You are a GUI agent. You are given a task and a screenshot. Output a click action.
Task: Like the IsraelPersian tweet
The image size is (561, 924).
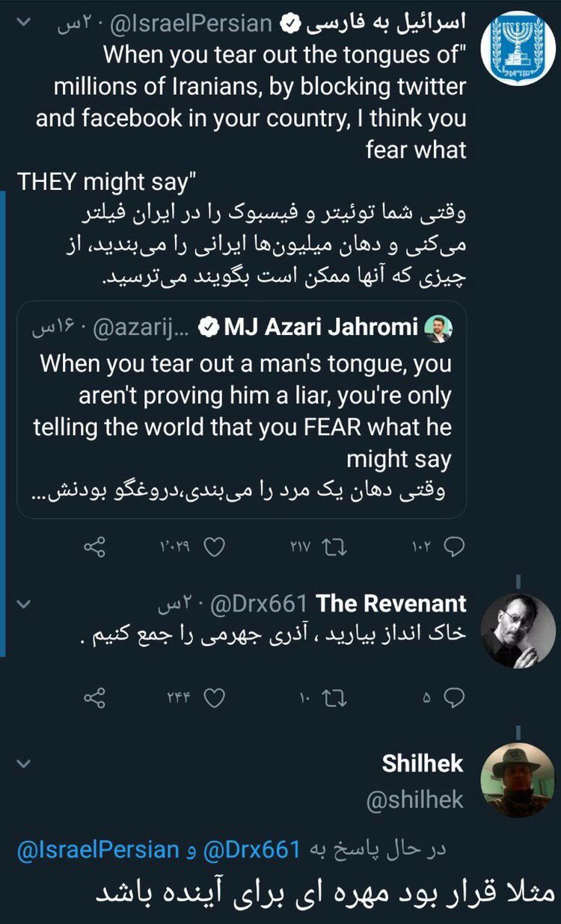click(x=214, y=548)
